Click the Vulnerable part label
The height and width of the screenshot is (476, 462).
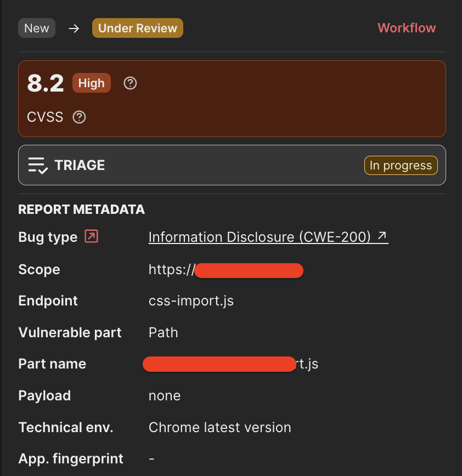(70, 332)
